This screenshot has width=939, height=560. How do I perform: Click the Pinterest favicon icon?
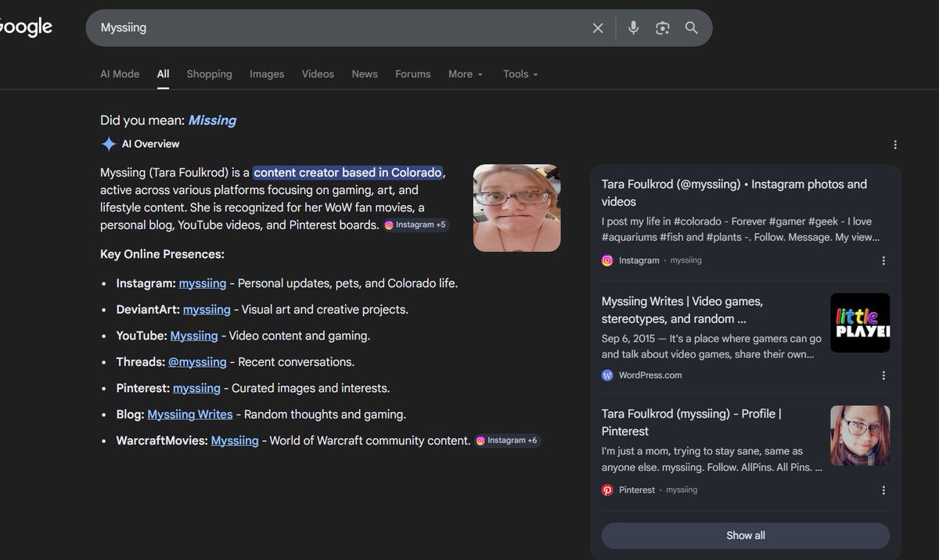click(x=607, y=490)
